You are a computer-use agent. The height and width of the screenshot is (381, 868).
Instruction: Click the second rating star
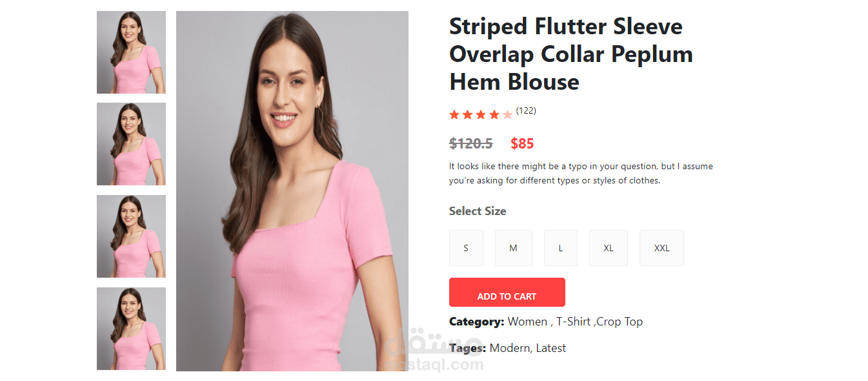click(x=467, y=115)
